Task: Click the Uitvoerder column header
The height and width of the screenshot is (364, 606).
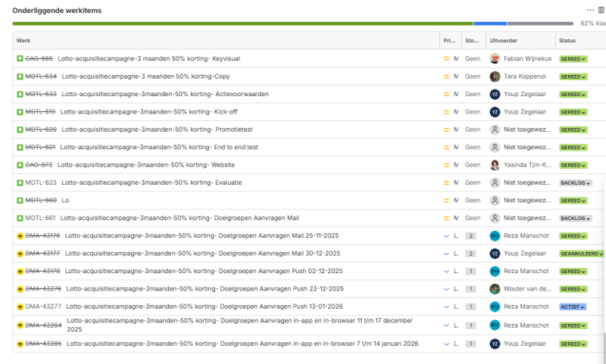Action: (503, 40)
